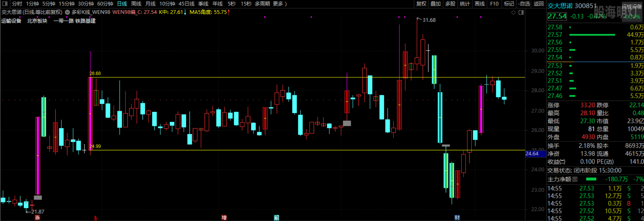This screenshot has height=221, width=644.
Task: Click the 27.57 ask price level row
Action: [x=596, y=35]
